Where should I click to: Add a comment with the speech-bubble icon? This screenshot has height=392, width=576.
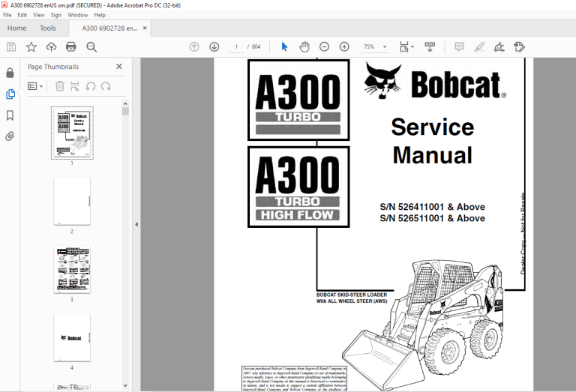tap(459, 47)
